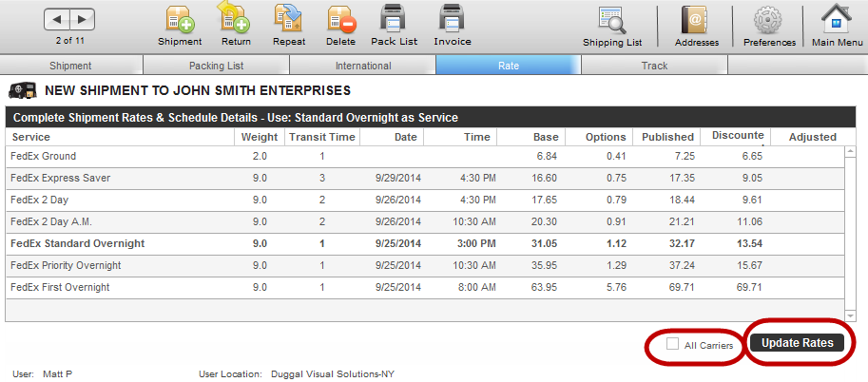Select the Rate tab

(x=509, y=66)
